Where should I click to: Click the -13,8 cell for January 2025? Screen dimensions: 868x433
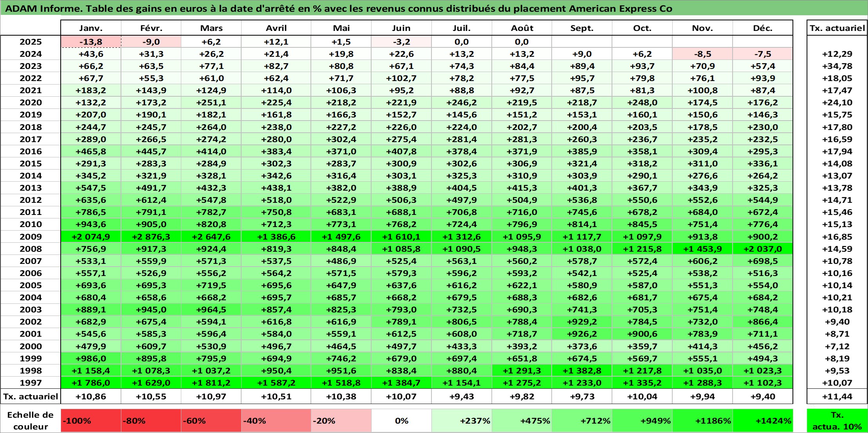click(x=91, y=41)
